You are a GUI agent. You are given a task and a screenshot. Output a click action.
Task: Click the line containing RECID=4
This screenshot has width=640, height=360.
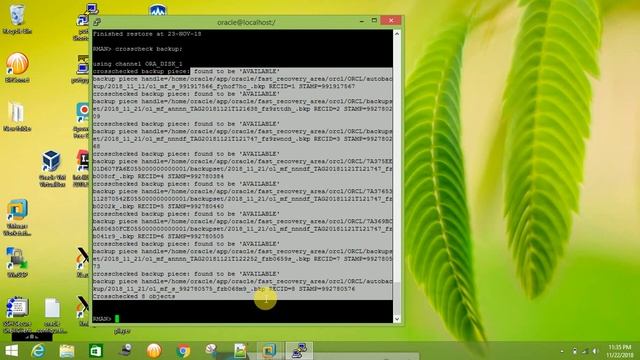(x=158, y=176)
